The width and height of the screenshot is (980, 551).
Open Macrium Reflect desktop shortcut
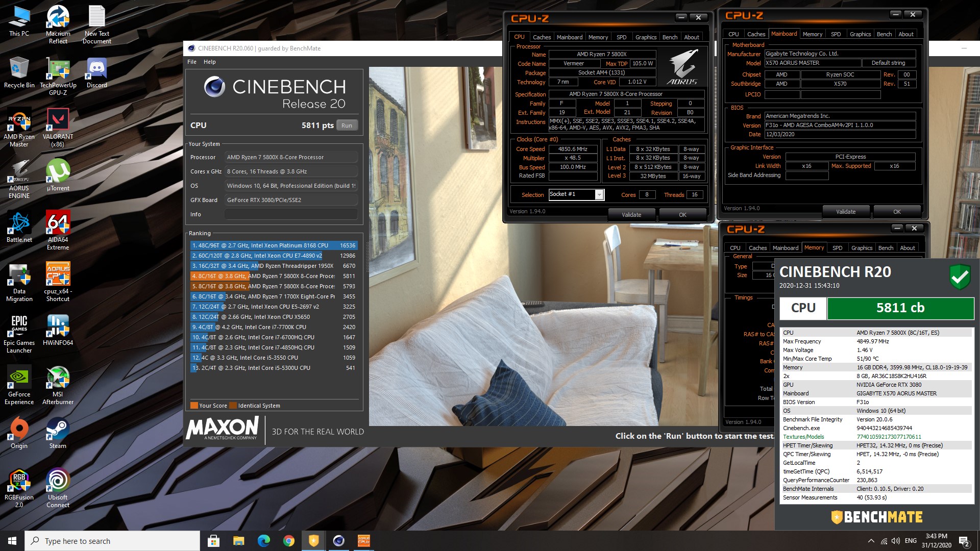58,24
